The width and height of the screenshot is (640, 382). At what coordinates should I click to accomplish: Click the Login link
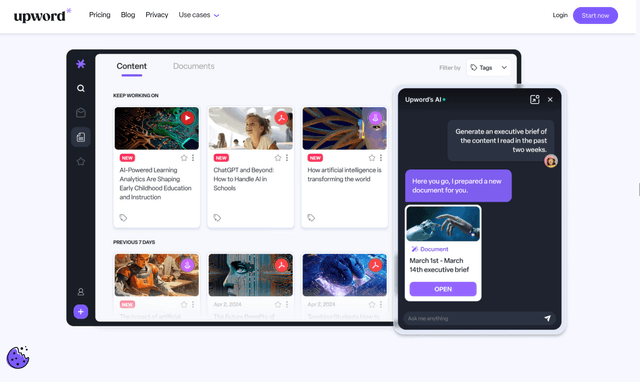[x=560, y=15]
